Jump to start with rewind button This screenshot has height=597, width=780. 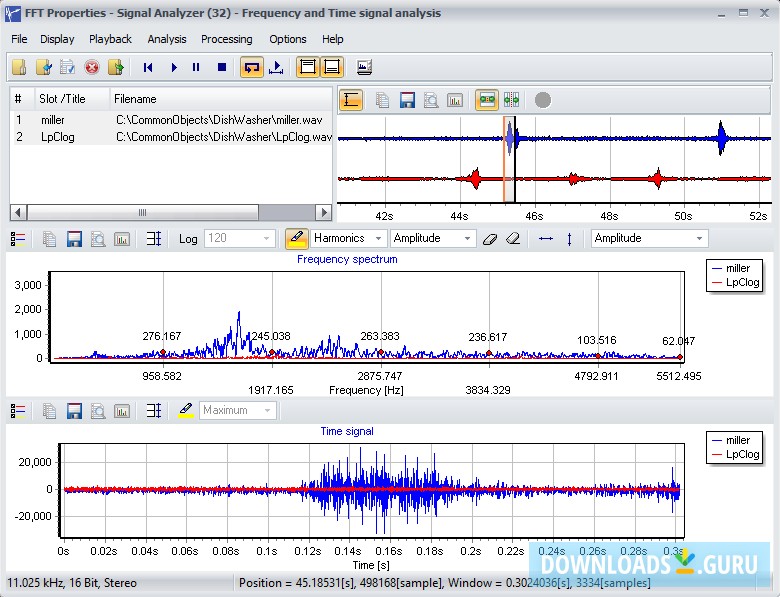coord(149,67)
